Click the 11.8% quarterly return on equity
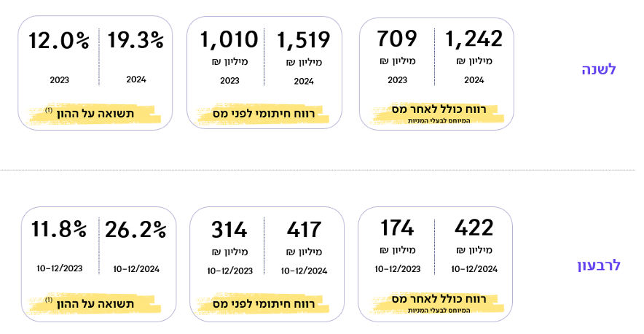The height and width of the screenshot is (334, 644). (59, 229)
